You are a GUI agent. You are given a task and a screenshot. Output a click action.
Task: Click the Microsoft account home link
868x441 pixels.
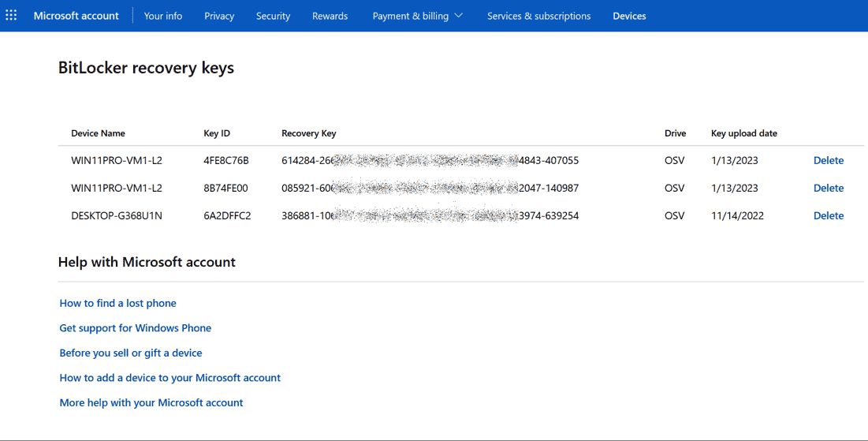(x=76, y=16)
